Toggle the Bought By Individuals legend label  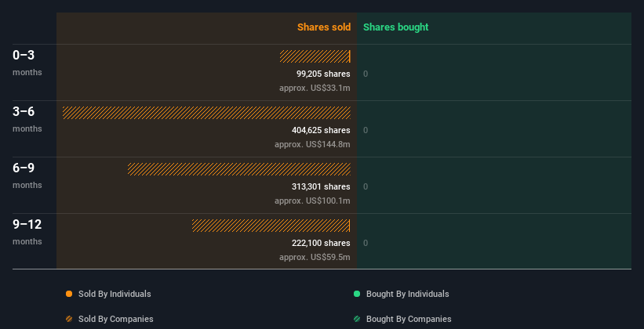(x=407, y=294)
